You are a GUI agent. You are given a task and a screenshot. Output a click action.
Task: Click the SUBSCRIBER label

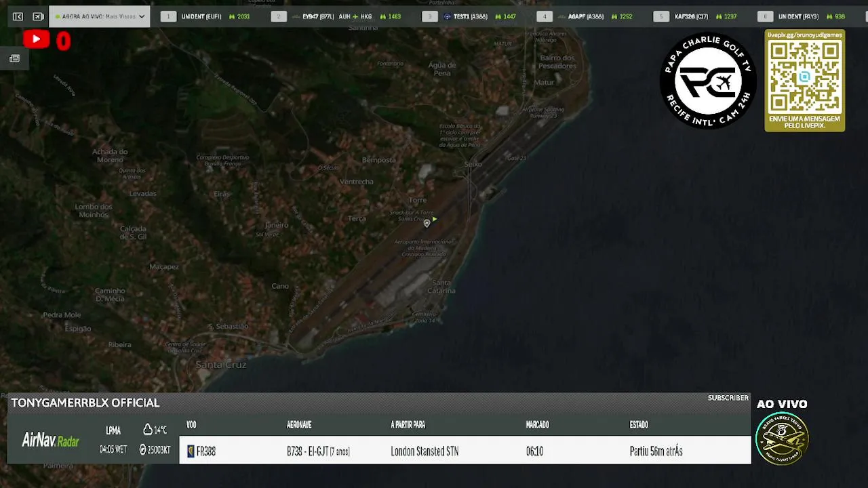pos(728,398)
